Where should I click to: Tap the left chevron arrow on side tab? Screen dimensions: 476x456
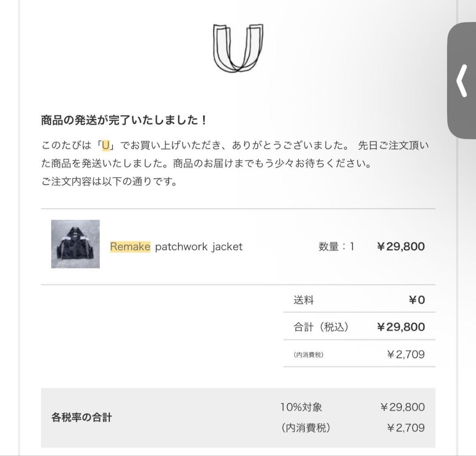[x=462, y=80]
